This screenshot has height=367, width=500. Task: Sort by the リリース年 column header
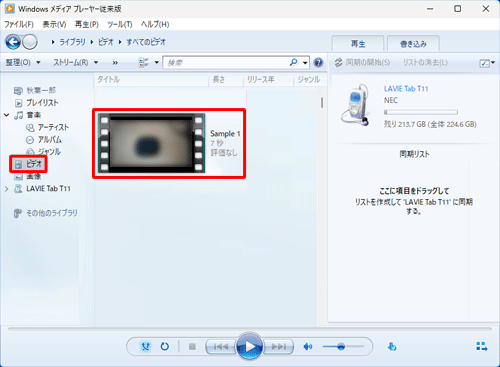pos(268,80)
